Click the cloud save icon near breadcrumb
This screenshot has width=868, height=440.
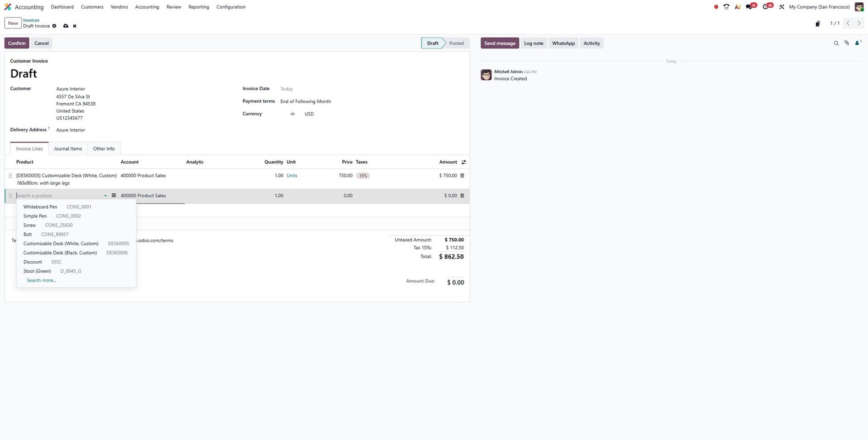65,26
